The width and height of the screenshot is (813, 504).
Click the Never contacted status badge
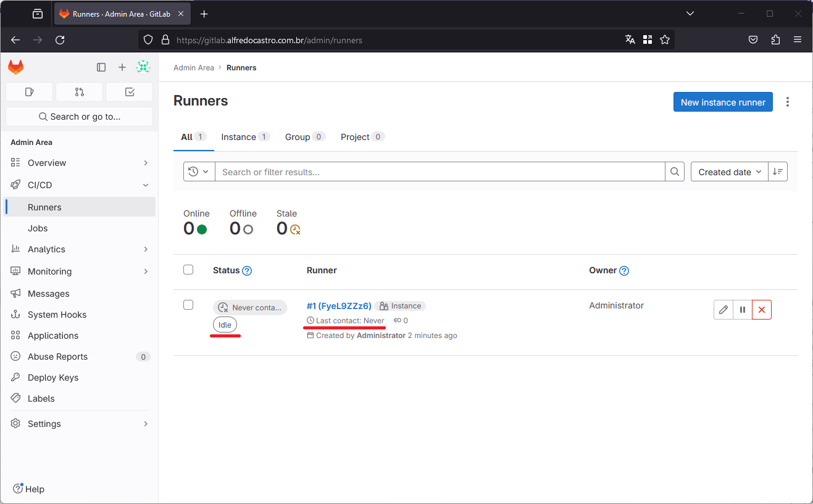[250, 307]
